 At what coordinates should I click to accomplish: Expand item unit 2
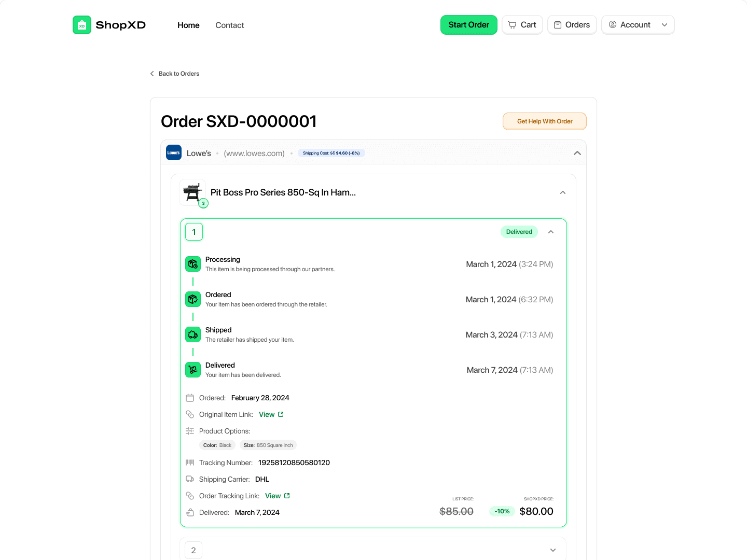pyautogui.click(x=553, y=550)
